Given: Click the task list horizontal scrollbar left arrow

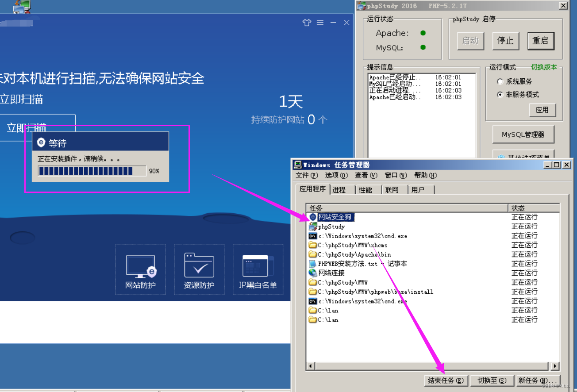Looking at the screenshot, I should click(x=311, y=366).
